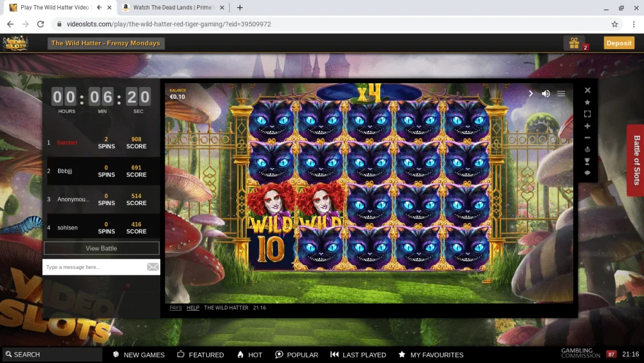644x363 pixels.
Task: Open POPULAR games category
Action: (296, 355)
